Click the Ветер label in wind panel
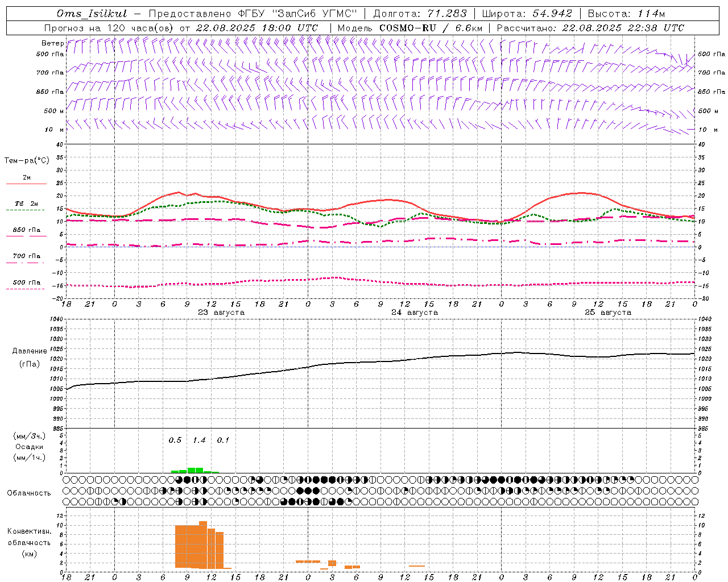 [53, 43]
